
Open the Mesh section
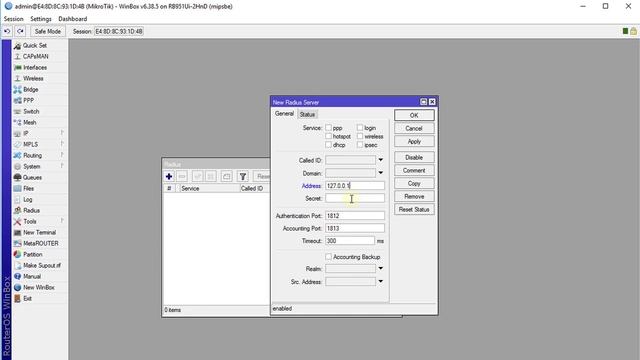[29, 122]
